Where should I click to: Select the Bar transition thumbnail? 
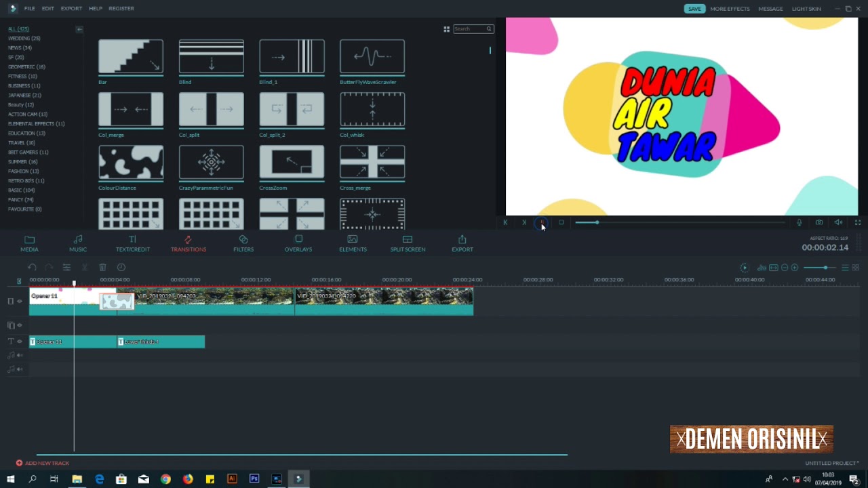click(131, 56)
